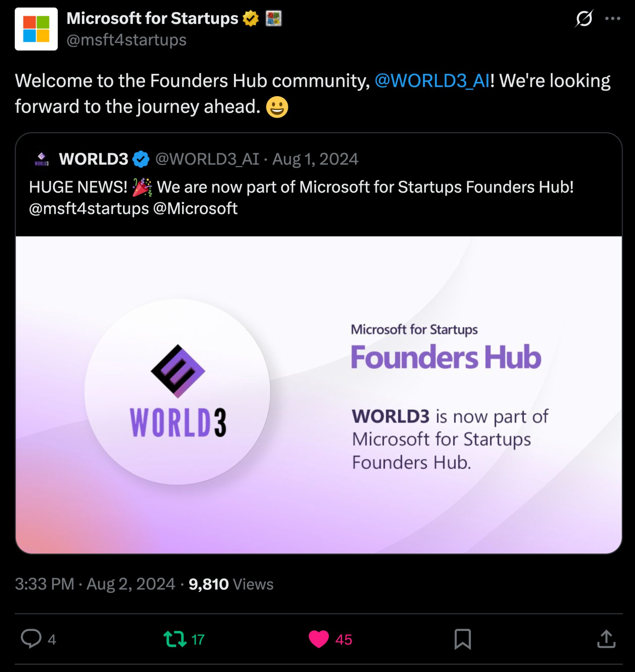Open the Founders Hub announcement image
This screenshot has height=672, width=635.
point(319,395)
